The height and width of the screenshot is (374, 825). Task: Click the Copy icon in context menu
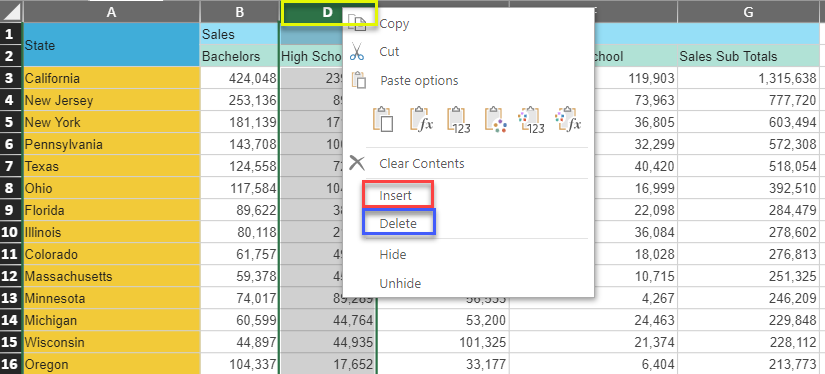tap(357, 23)
